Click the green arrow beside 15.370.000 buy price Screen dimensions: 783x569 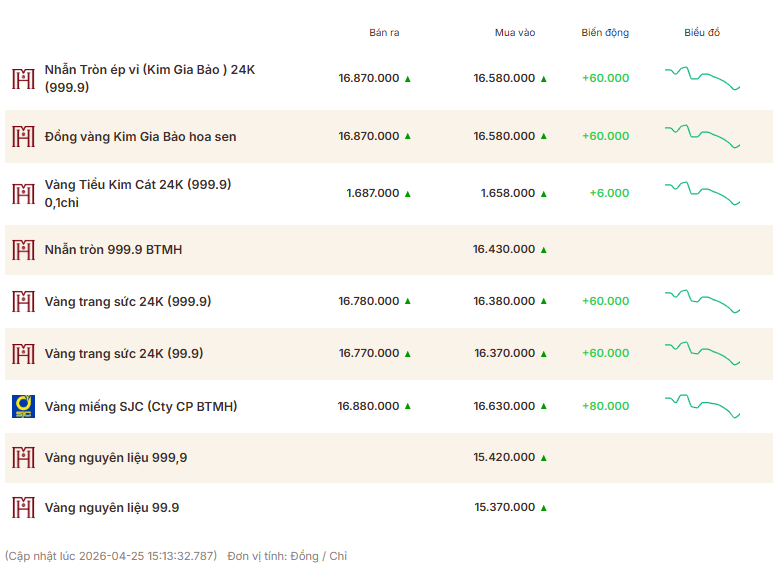pos(544,508)
